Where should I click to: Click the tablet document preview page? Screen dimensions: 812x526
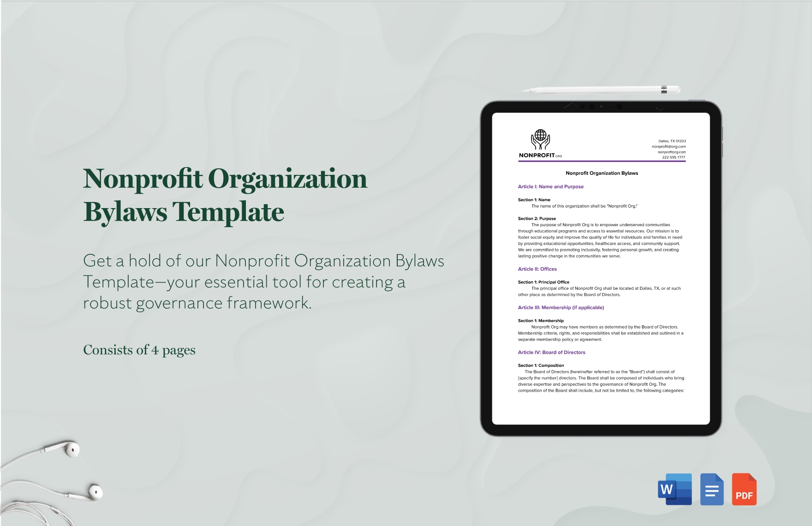click(601, 269)
